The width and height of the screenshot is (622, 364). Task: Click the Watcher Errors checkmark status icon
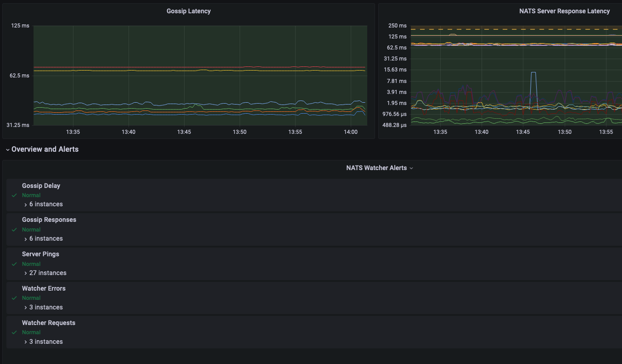[14, 298]
